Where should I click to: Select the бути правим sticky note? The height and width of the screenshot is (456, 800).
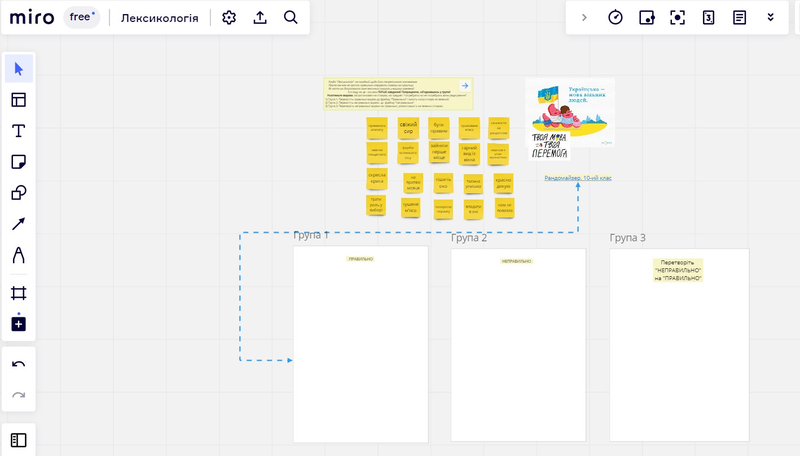[439, 128]
